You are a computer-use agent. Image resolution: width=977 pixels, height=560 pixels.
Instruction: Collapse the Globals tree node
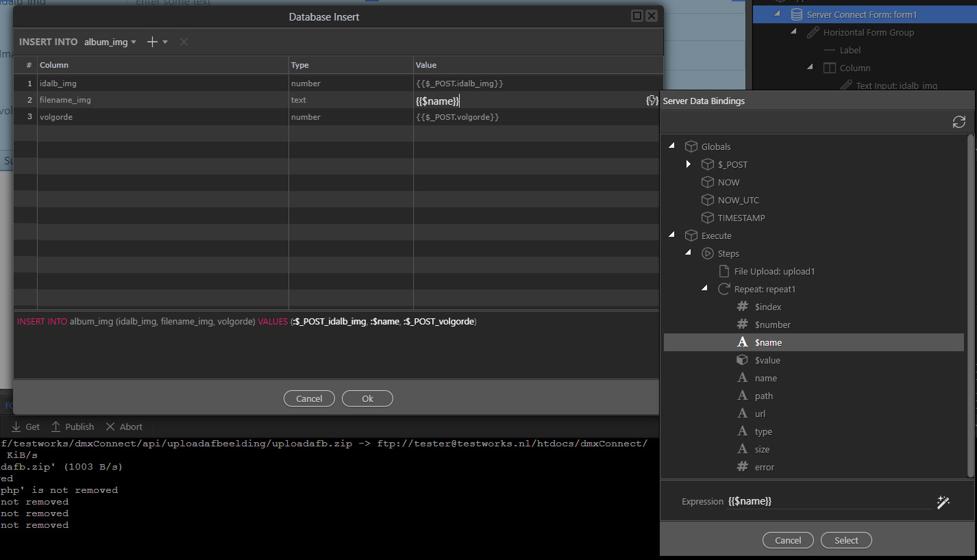671,147
